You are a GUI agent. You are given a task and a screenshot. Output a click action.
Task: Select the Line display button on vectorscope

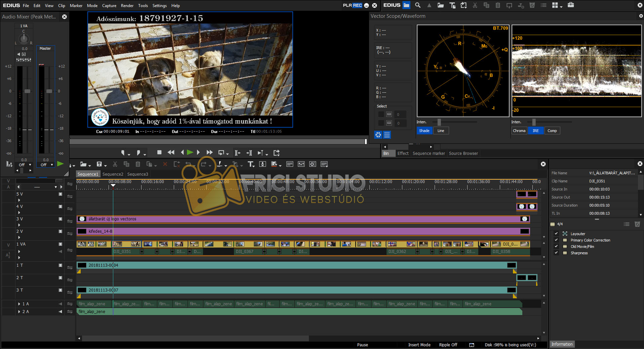point(441,131)
